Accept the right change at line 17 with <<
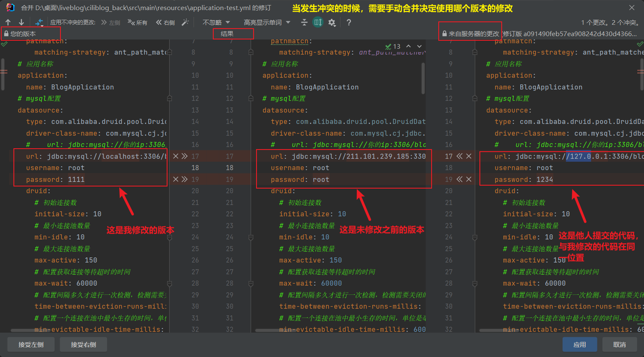Image resolution: width=644 pixels, height=357 pixels. coord(460,156)
